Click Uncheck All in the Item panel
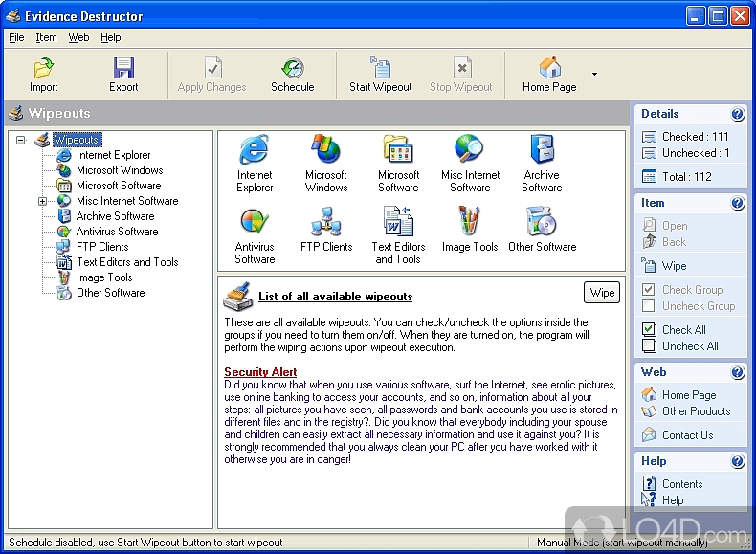The image size is (756, 554). (690, 346)
